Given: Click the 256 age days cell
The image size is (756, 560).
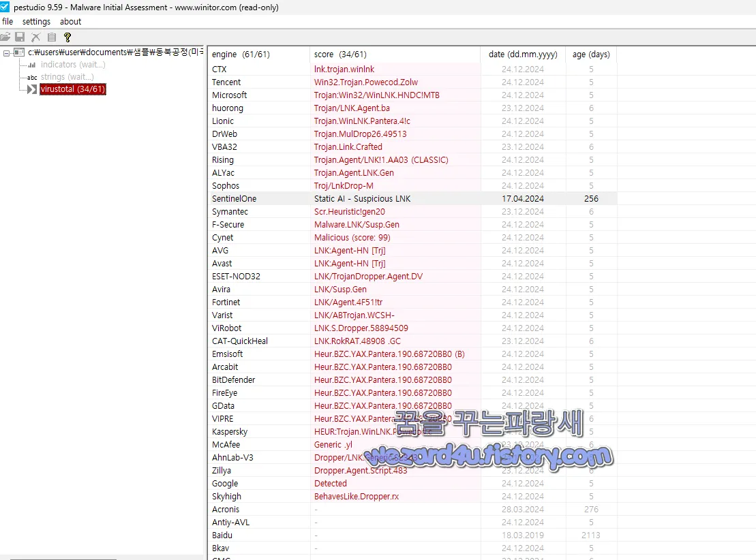Looking at the screenshot, I should point(591,199).
